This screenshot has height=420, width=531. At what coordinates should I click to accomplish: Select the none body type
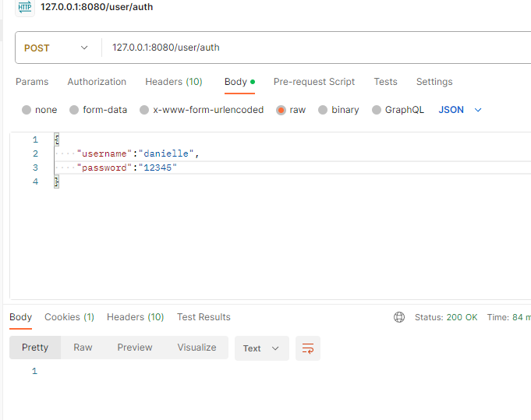click(39, 110)
